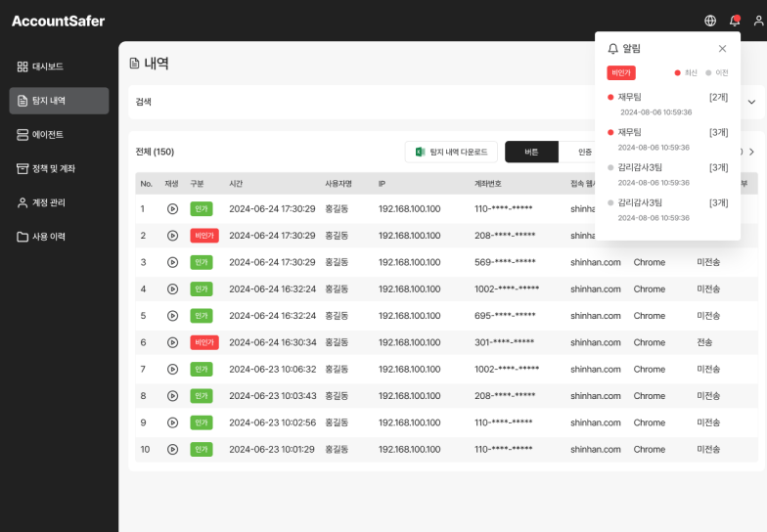Expand the 검색 panel chevron
The height and width of the screenshot is (532, 767).
[751, 102]
